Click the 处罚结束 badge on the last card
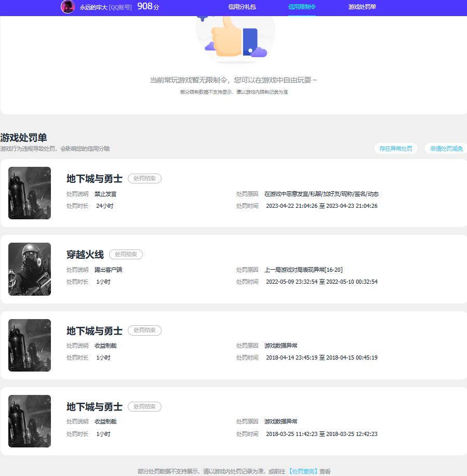467x476 pixels. 144,406
